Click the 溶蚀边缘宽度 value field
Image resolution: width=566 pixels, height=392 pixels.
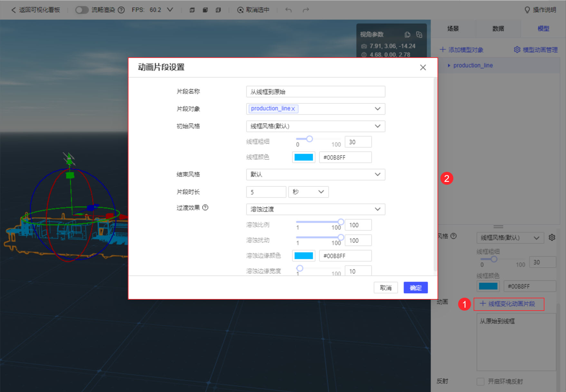click(x=358, y=271)
